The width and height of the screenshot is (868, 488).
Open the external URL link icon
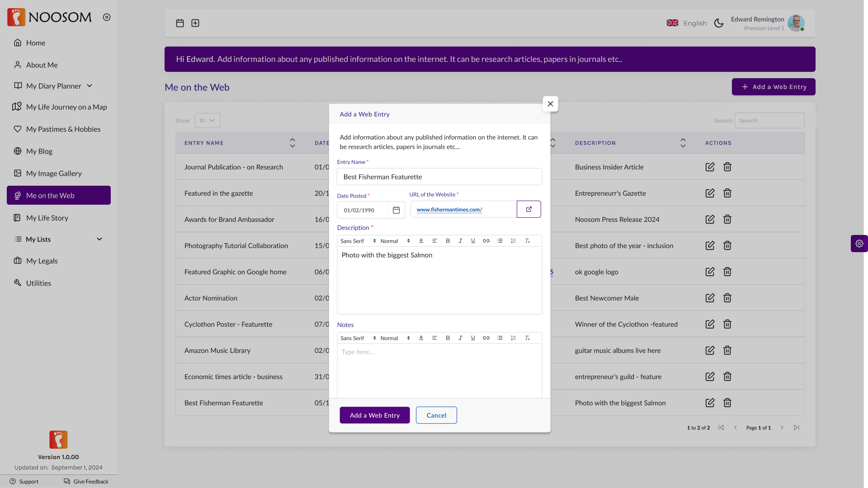click(528, 209)
